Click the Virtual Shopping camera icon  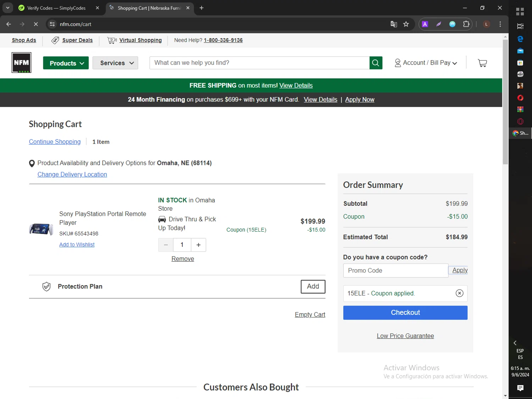click(112, 40)
